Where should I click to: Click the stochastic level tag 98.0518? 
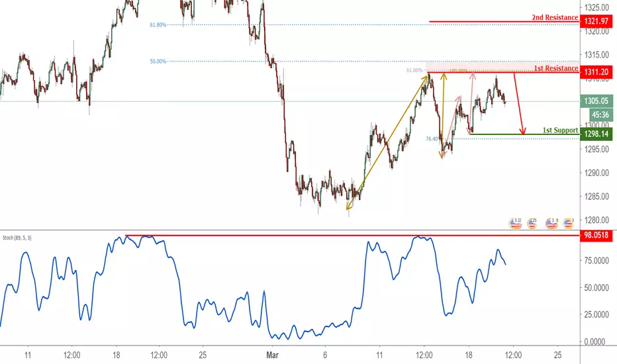click(596, 236)
